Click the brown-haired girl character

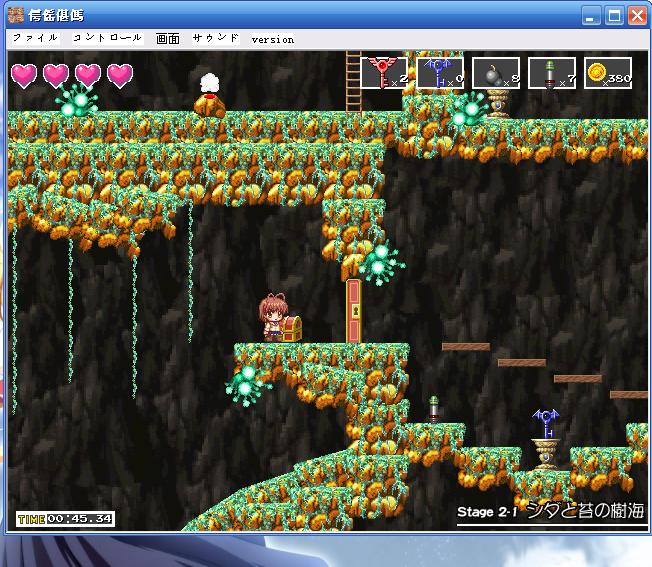[272, 317]
